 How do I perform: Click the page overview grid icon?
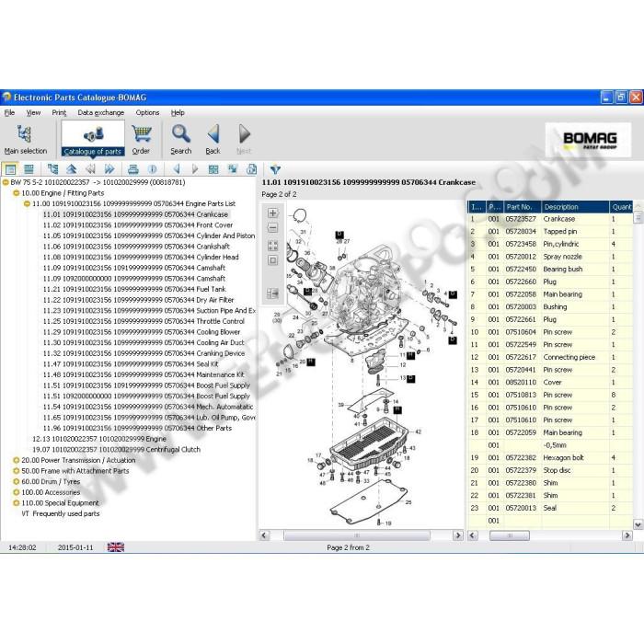tap(213, 169)
